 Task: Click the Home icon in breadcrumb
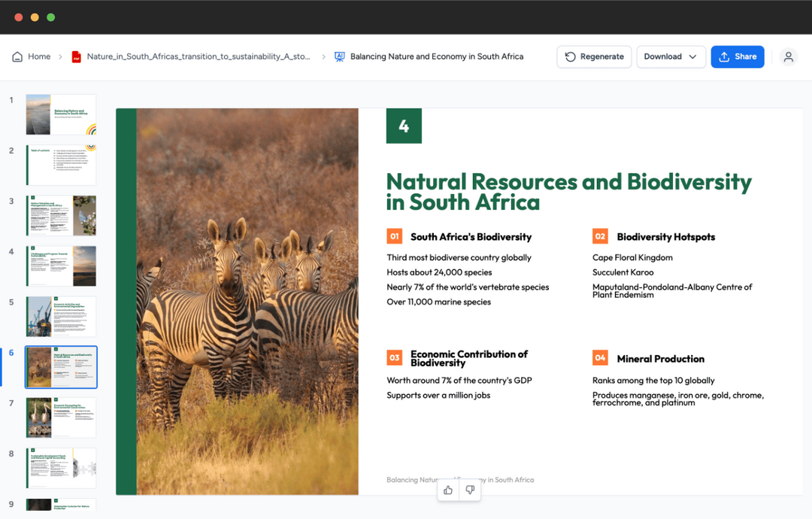click(x=17, y=56)
